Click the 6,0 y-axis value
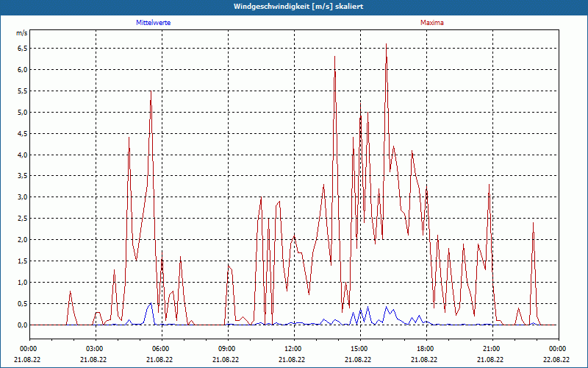The width and height of the screenshot is (588, 368). [x=22, y=70]
